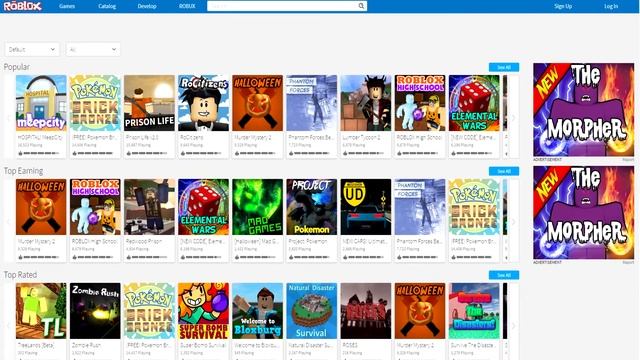Screen dimensions: 640x360
Task: Open the Treelands TL game thumbnail
Action: (41, 311)
